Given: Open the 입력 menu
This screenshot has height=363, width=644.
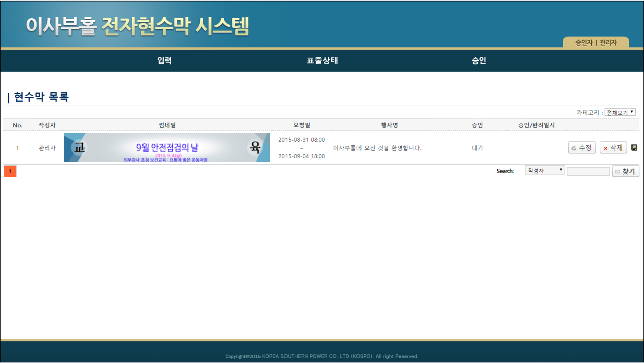Looking at the screenshot, I should (164, 61).
